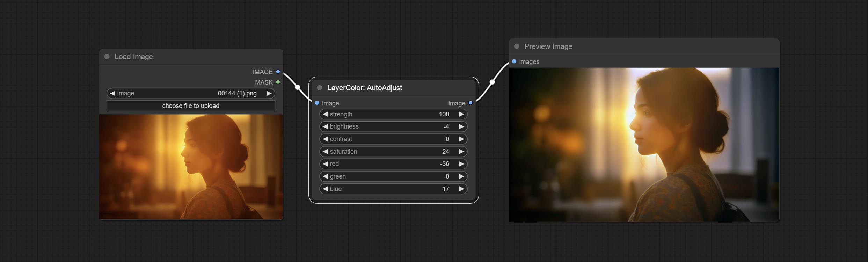Increase contrast with the right arrow
Image resolution: width=868 pixels, height=262 pixels.
461,139
